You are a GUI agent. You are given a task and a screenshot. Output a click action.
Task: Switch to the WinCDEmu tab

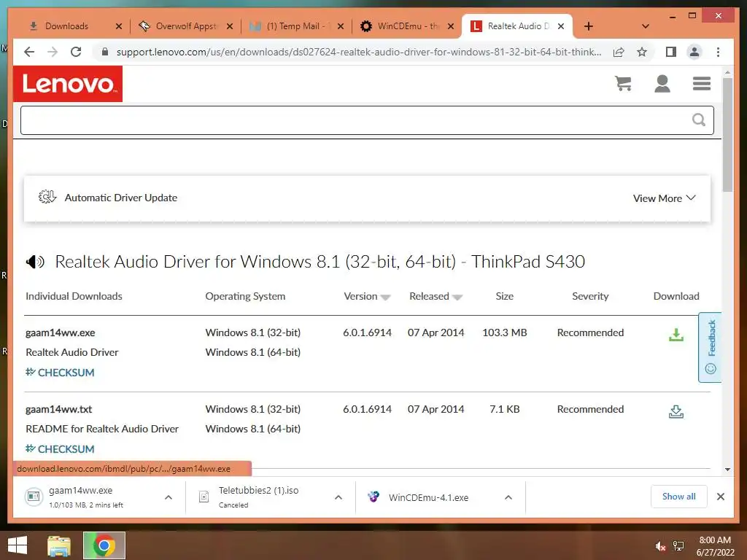pyautogui.click(x=407, y=26)
